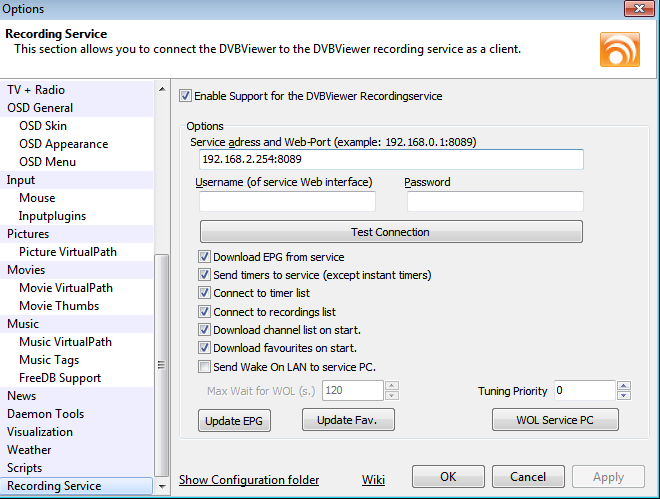Click the orange Recording Service icon

620,49
